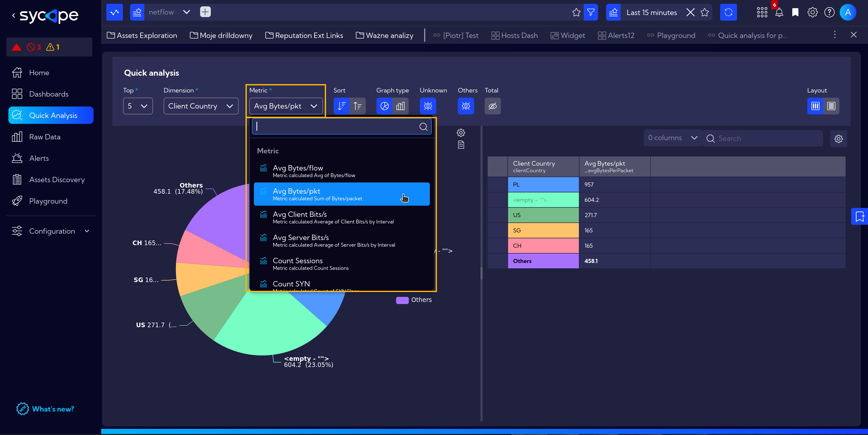Viewport: 868px width, 435px height.
Task: Click the netflow stream icon
Action: pos(137,12)
